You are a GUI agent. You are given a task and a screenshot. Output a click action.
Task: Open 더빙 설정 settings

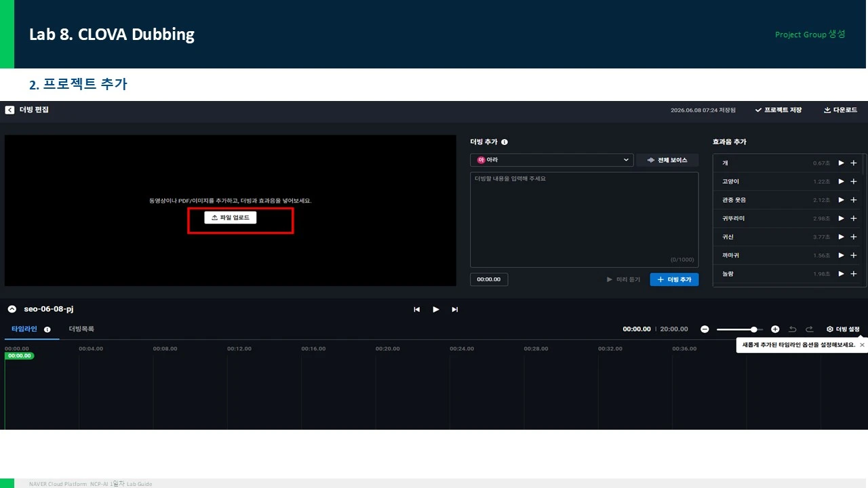click(x=843, y=329)
